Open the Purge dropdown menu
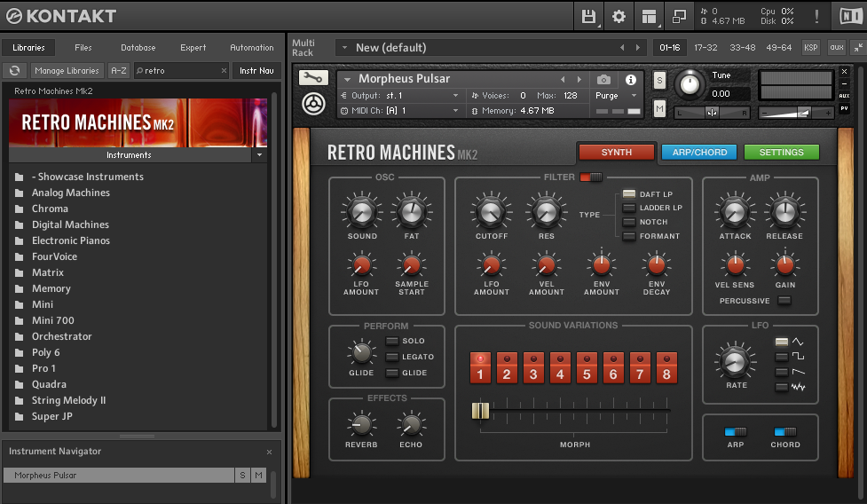 [x=616, y=96]
